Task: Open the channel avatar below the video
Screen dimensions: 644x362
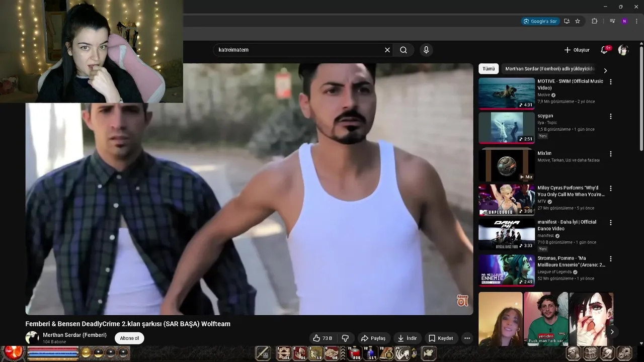Action: 32,338
